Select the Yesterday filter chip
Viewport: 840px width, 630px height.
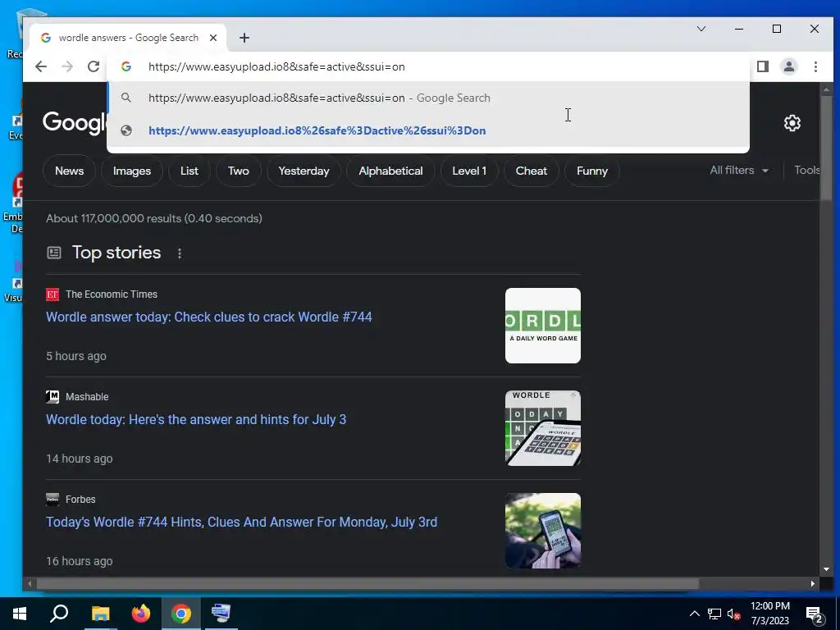[x=304, y=171]
